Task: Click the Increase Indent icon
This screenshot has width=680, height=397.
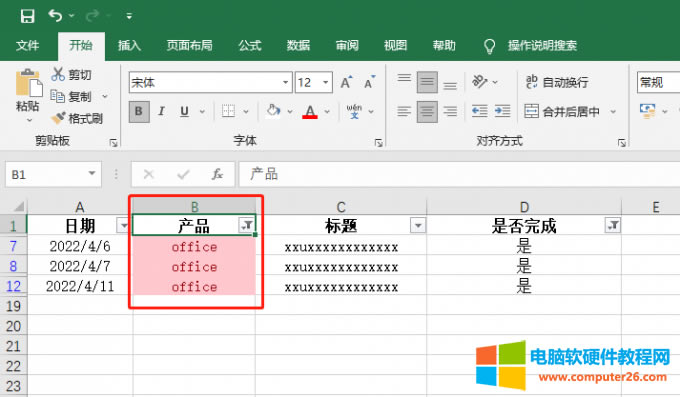Action: click(x=503, y=111)
